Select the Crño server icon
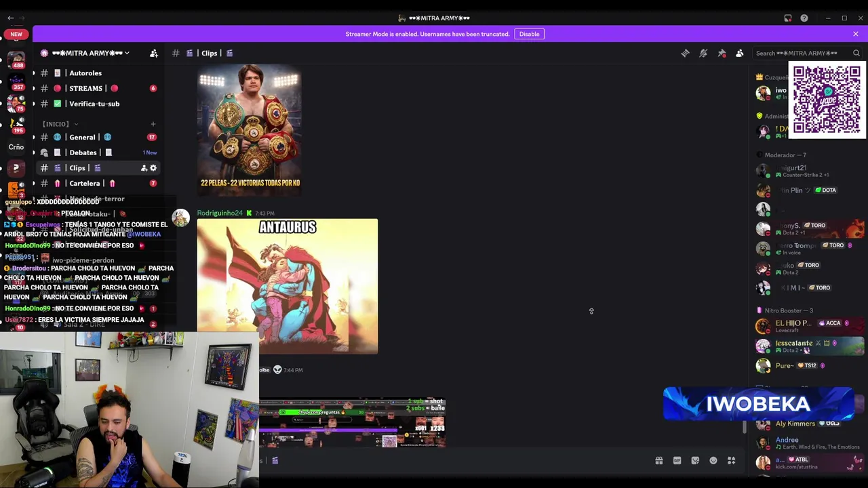 (16, 146)
